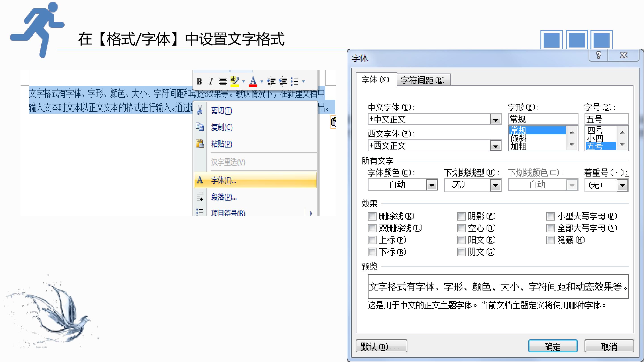This screenshot has height=362, width=644.
Task: Click the 取消 button
Action: point(609,346)
